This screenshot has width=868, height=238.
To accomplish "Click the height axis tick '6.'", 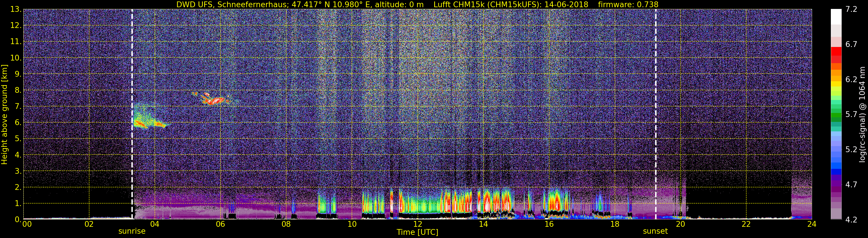I will (18, 122).
